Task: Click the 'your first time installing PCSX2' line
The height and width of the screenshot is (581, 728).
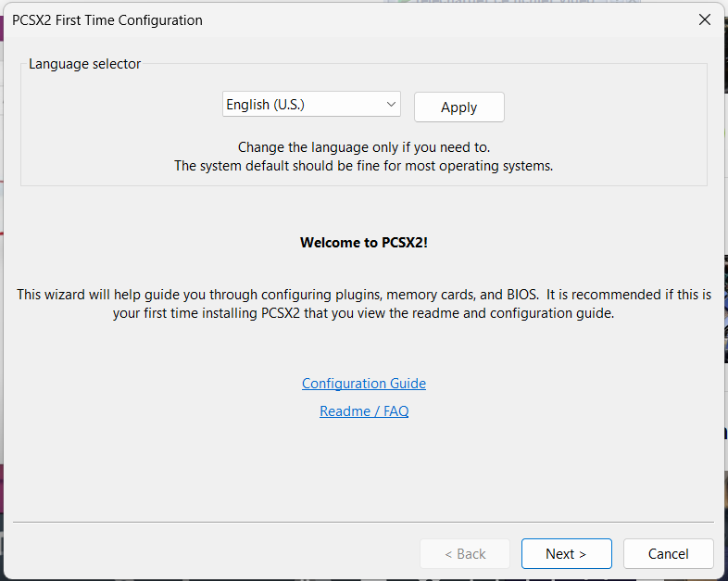Action: 363,313
